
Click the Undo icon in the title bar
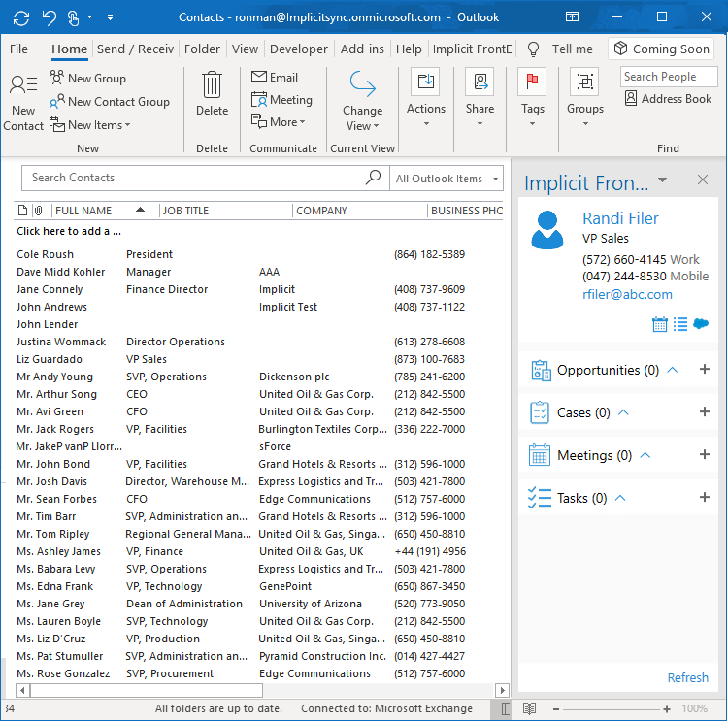tap(50, 17)
